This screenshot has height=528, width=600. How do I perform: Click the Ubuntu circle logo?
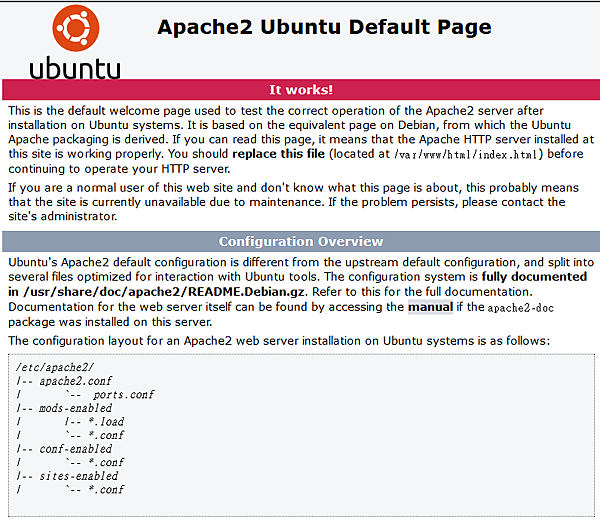pos(76,28)
